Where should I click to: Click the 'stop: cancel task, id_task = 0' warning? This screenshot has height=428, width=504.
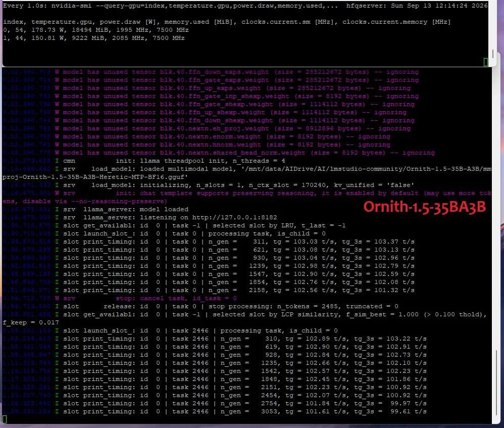[x=176, y=299]
